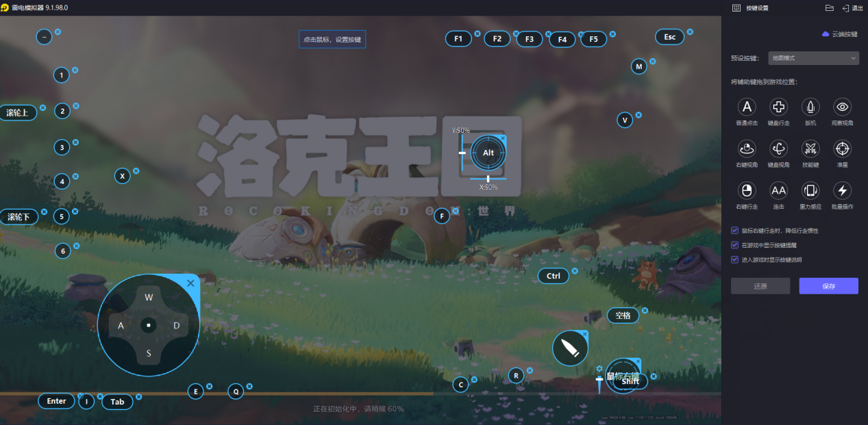Image resolution: width=868 pixels, height=425 pixels.
Task: Open 云端按键 cloud keymaps
Action: pos(839,34)
